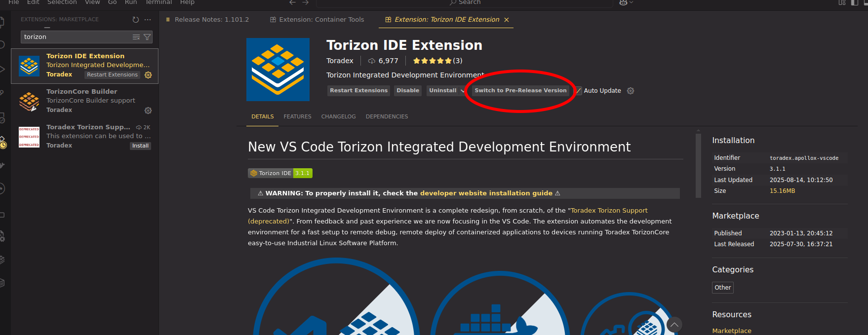Click the title bar Search box
Screen dimensions: 868x335
pyautogui.click(x=464, y=2)
